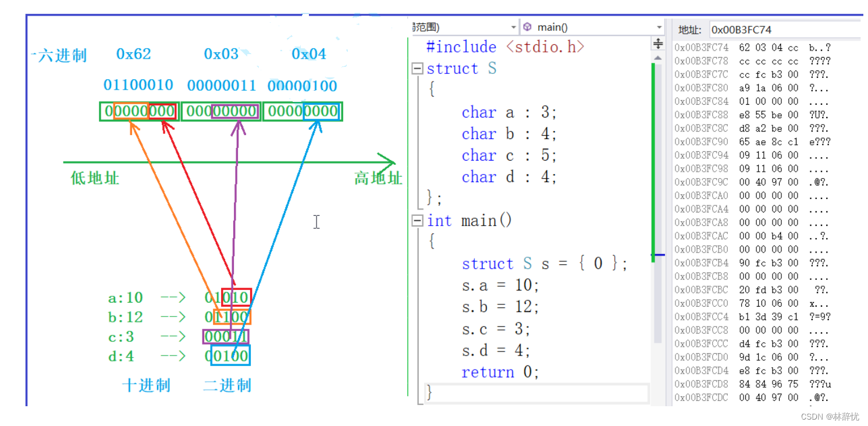
Task: Click the line s.c = 3;
Action: click(496, 329)
